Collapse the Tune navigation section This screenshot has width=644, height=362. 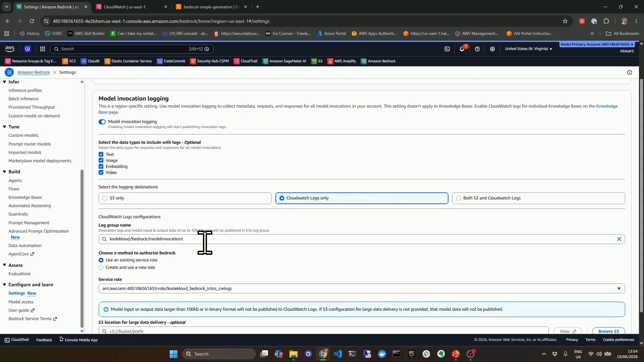click(4, 127)
